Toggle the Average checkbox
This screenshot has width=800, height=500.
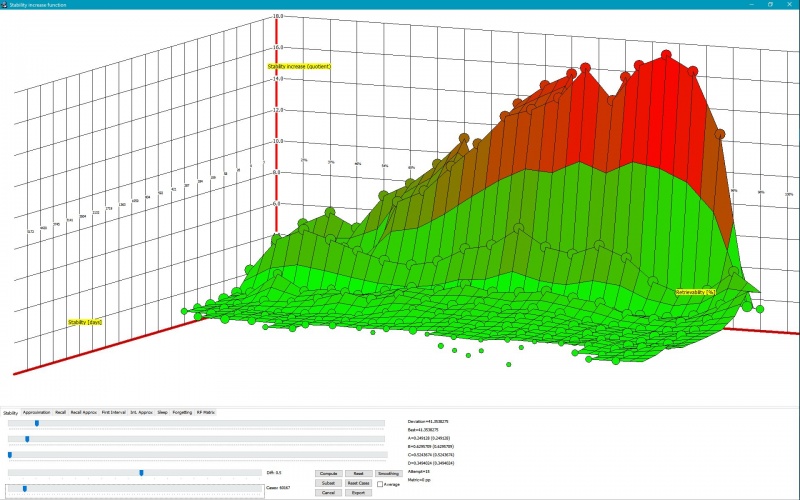[379, 483]
